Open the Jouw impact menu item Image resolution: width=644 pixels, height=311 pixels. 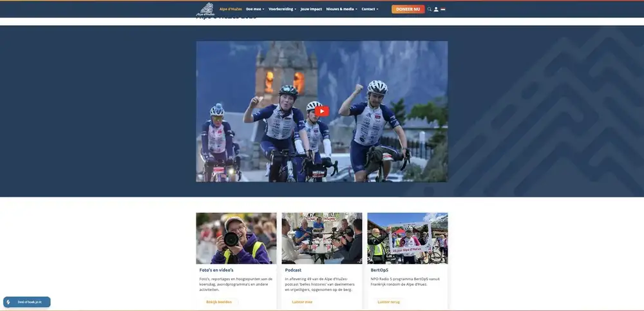pos(311,9)
